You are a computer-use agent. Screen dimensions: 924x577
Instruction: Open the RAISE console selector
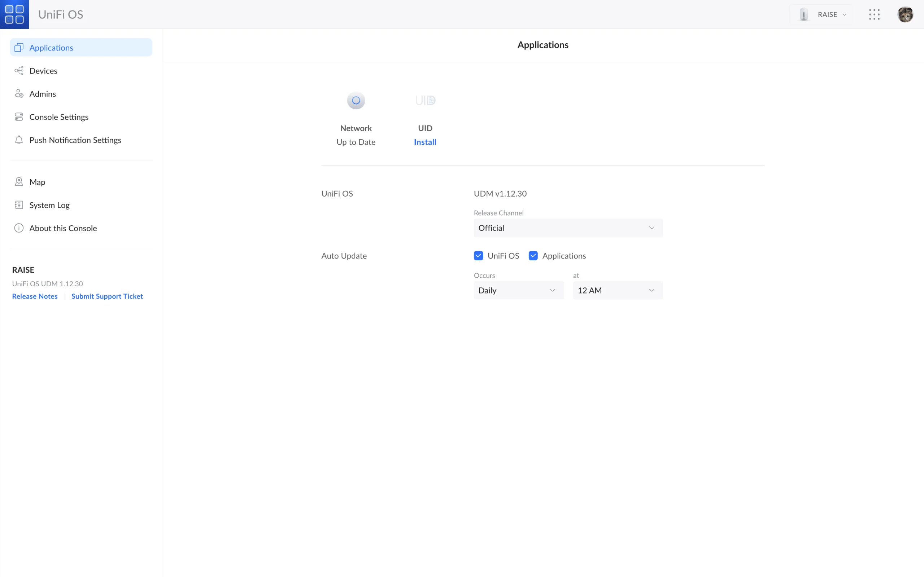821,14
